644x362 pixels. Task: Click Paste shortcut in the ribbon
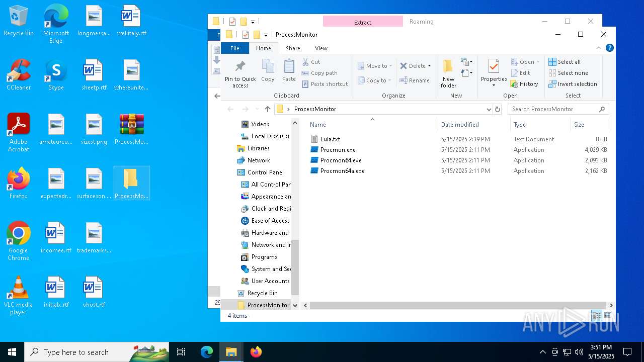pos(325,84)
